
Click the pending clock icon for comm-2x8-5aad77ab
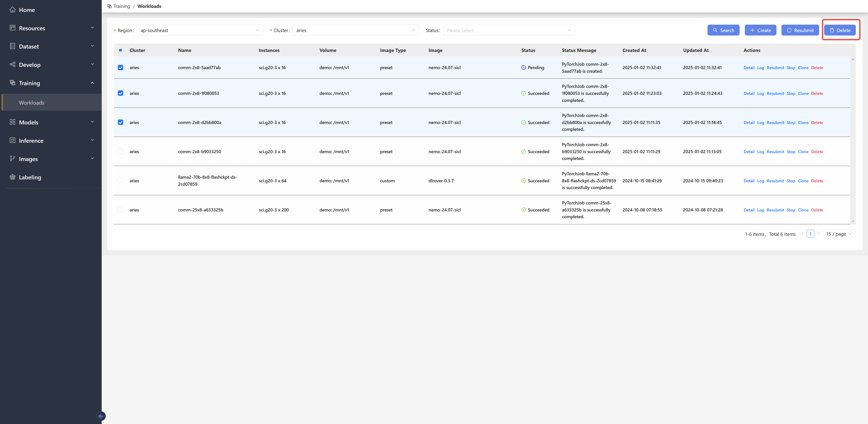524,68
